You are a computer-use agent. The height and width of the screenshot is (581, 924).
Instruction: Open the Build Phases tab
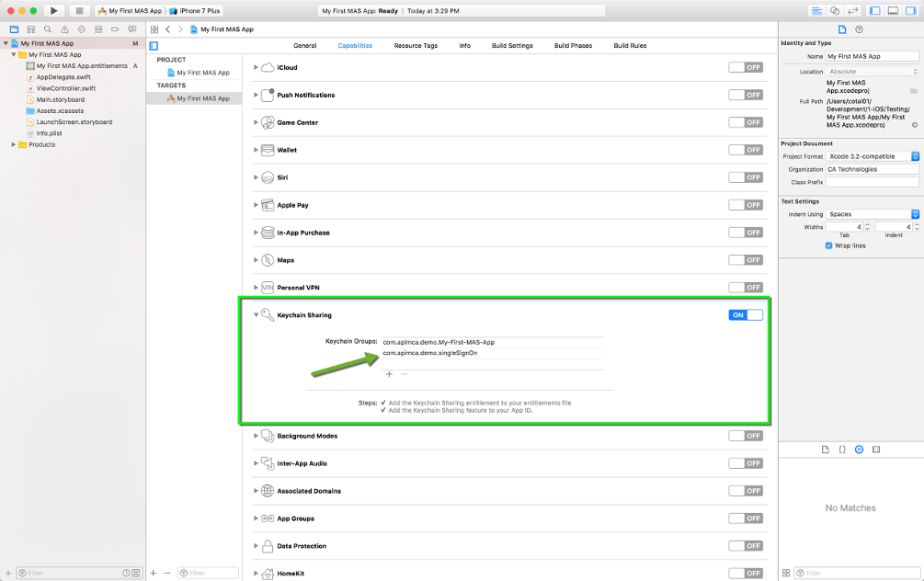coord(573,45)
